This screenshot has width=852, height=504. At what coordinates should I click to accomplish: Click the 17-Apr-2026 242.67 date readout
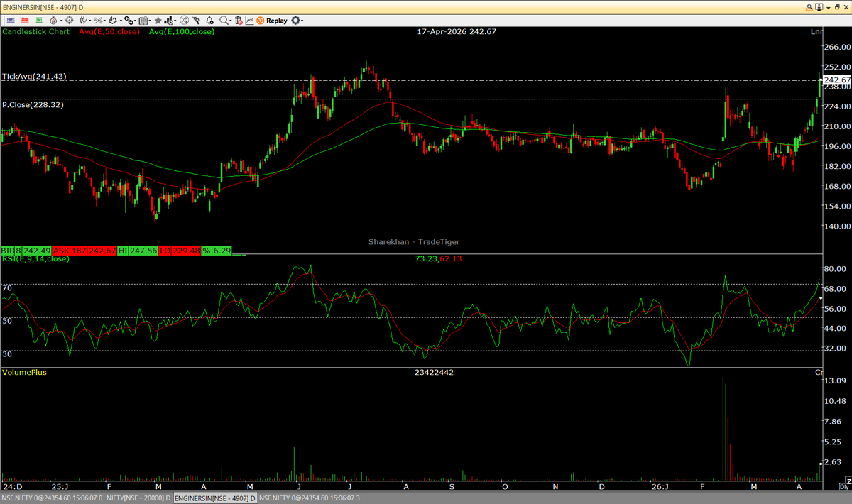coord(457,32)
